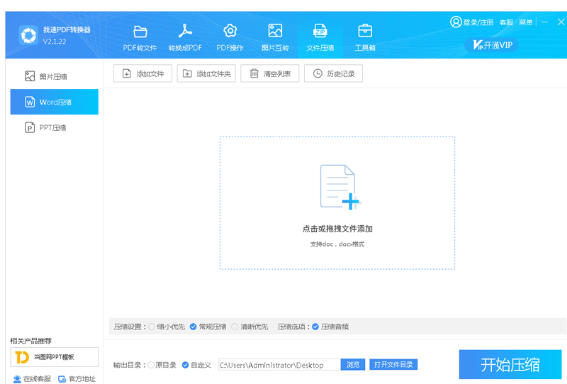The height and width of the screenshot is (384, 567).
Task: Click the V2.1.22 version text
Action: (x=54, y=41)
